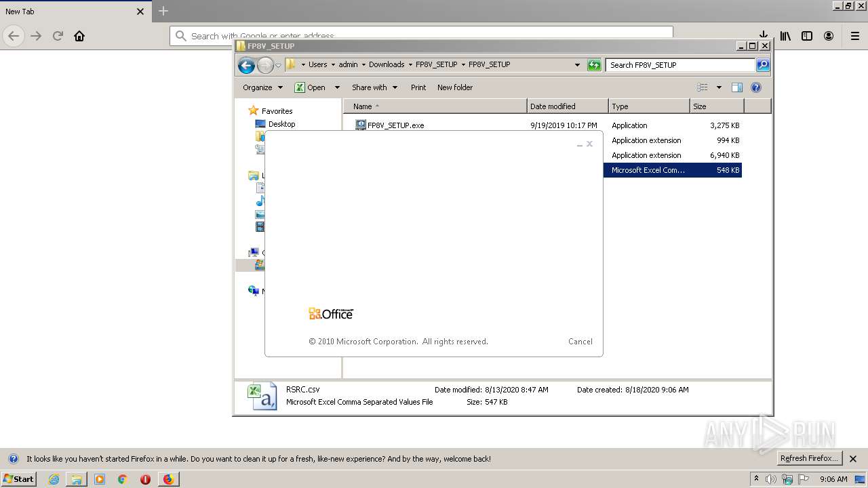Click the Windows Explorer taskbar icon

77,479
